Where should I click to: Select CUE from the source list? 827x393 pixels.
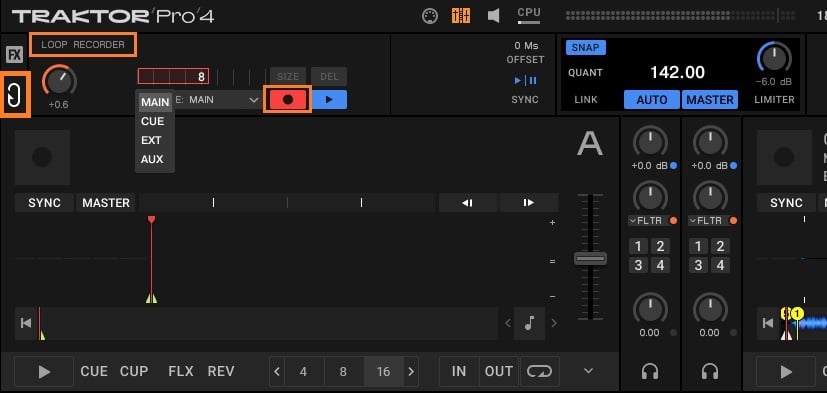(x=152, y=121)
